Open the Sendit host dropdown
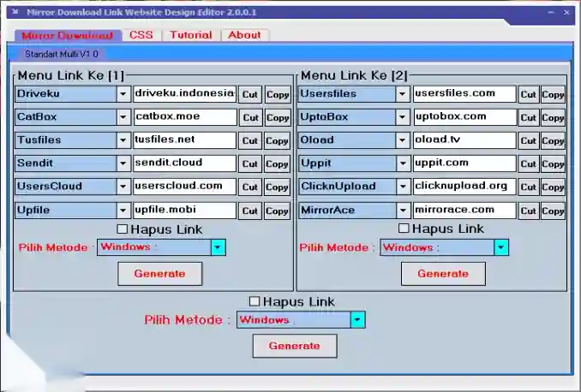The height and width of the screenshot is (392, 581). click(123, 163)
